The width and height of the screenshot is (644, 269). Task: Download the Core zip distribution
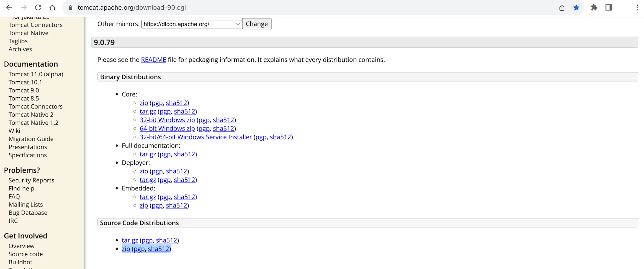(144, 103)
